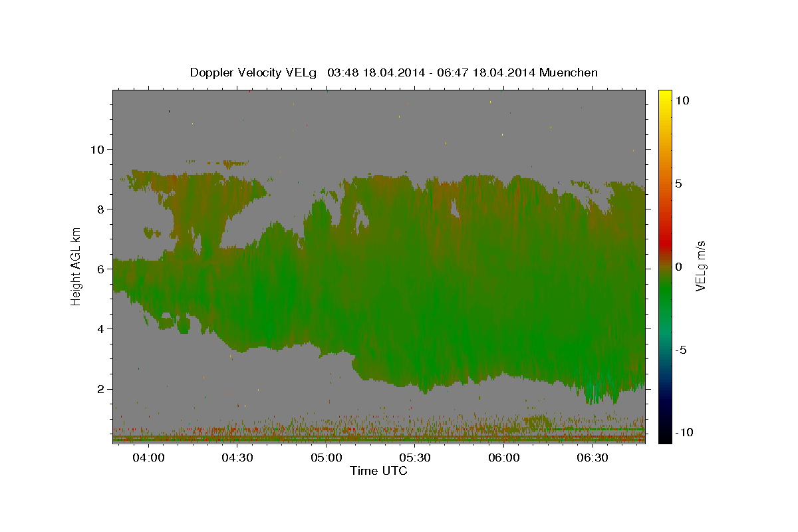Screen dimensions: 798x532
Task: Click the colorbar label '-5'
Action: click(680, 350)
